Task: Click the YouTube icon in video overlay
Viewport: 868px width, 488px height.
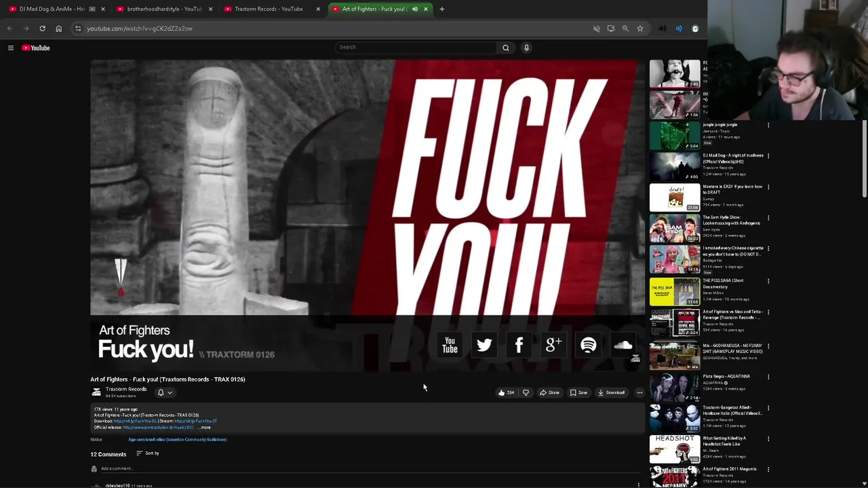Action: [x=450, y=346]
